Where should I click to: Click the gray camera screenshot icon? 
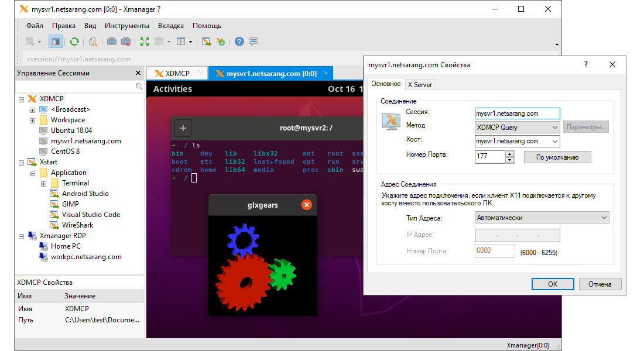(x=112, y=42)
